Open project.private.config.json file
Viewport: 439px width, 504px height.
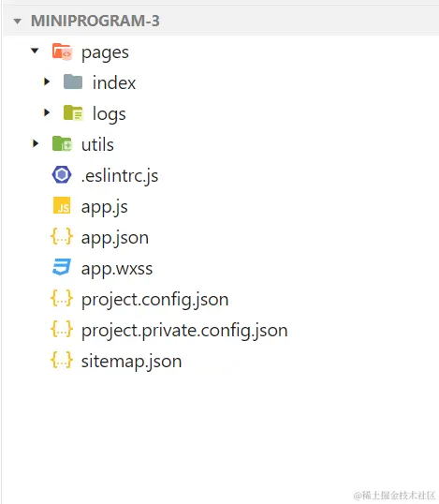coord(184,331)
